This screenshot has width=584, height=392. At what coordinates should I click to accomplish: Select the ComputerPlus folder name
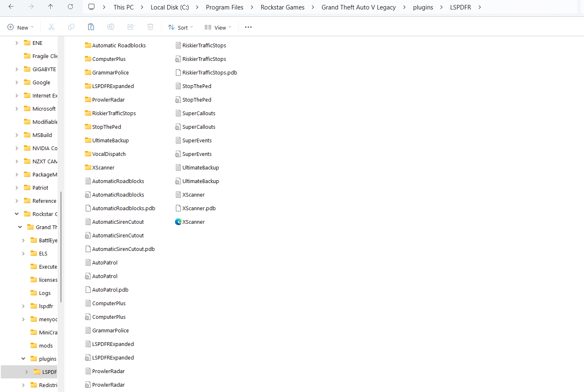point(109,59)
